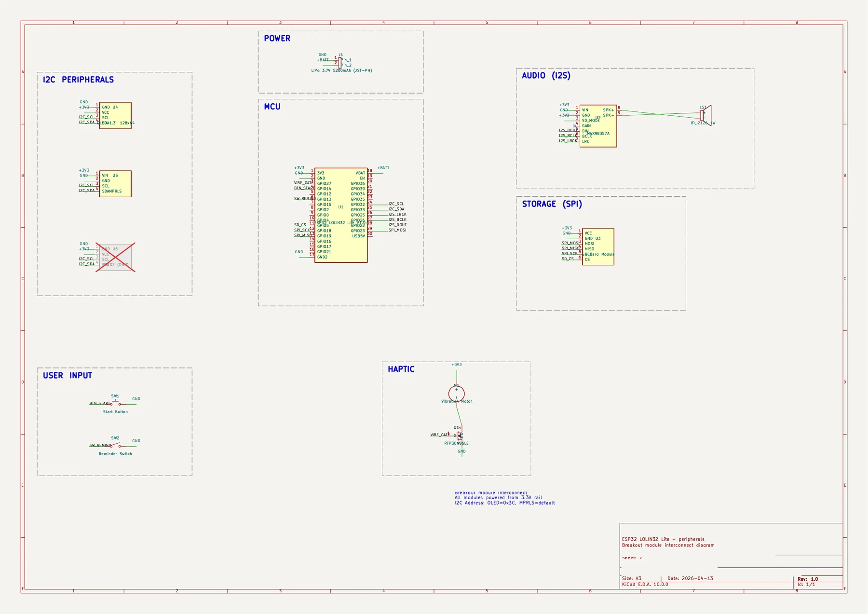Select the Q1 MOSFET transistor symbol

(x=459, y=435)
